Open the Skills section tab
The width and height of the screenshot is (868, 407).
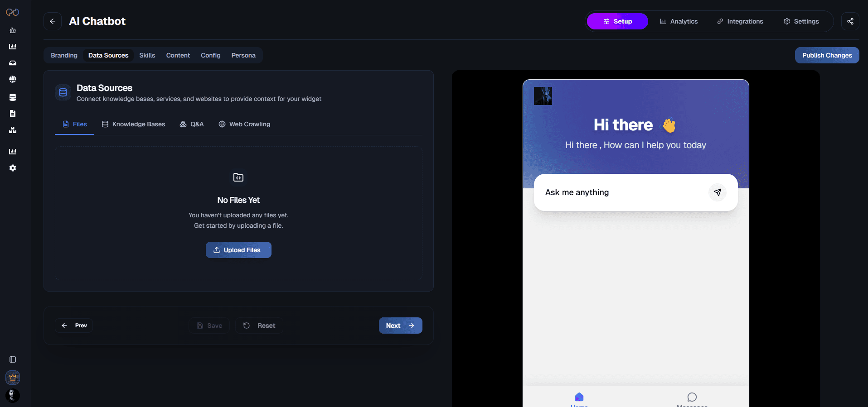click(147, 55)
